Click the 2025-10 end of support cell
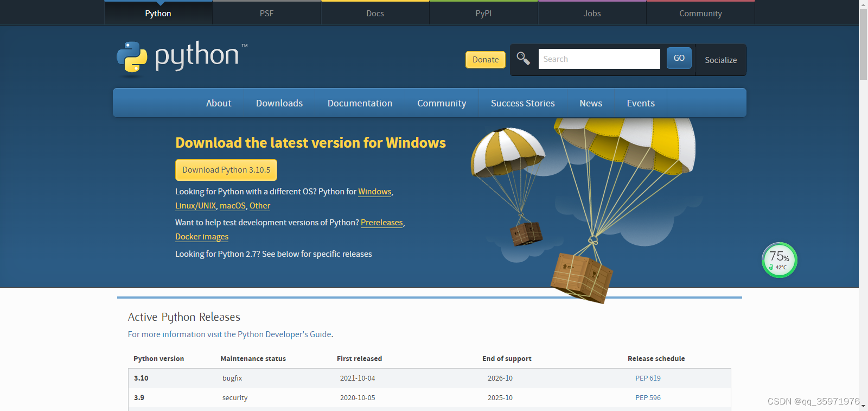868x411 pixels. pos(500,398)
